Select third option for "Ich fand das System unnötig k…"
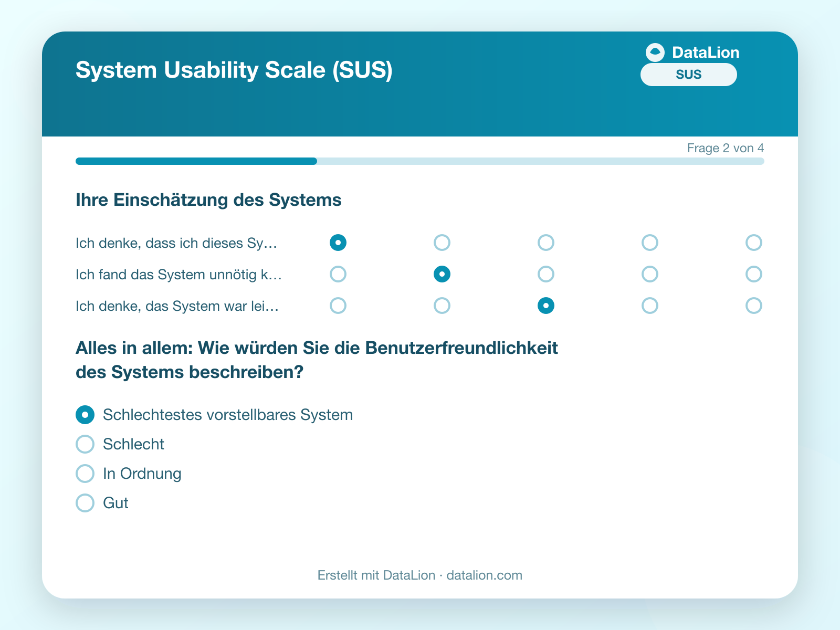Screen dimensions: 840x630 coord(546,274)
